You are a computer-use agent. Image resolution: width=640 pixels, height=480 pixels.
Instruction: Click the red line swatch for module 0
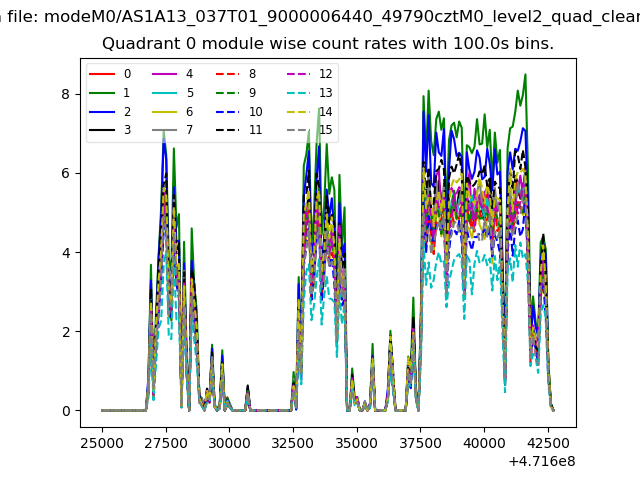pos(102,74)
